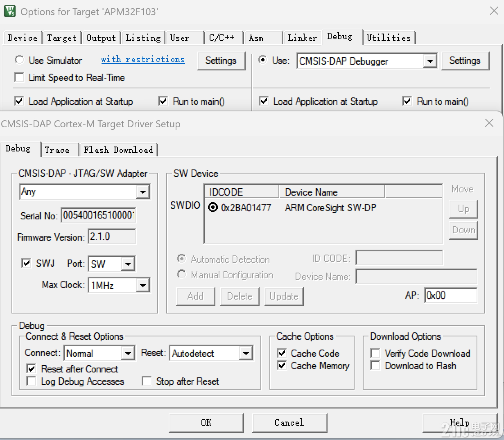
Task: Click the 'with restrictions' link
Action: pos(143,59)
